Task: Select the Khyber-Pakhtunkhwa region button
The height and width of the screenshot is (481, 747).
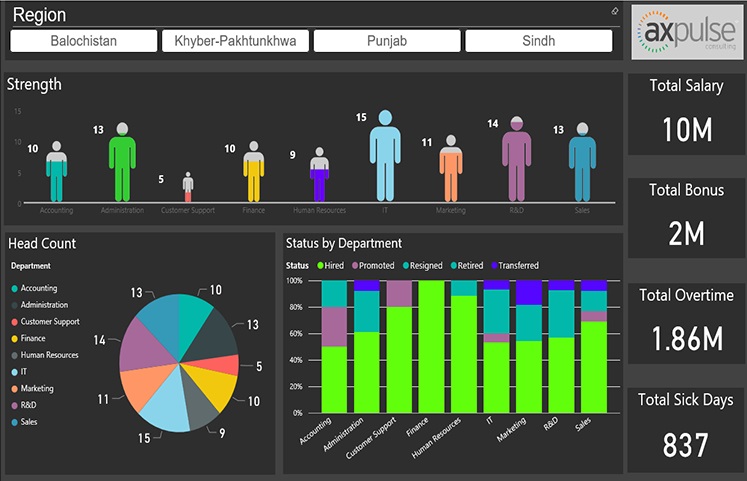Action: click(236, 41)
